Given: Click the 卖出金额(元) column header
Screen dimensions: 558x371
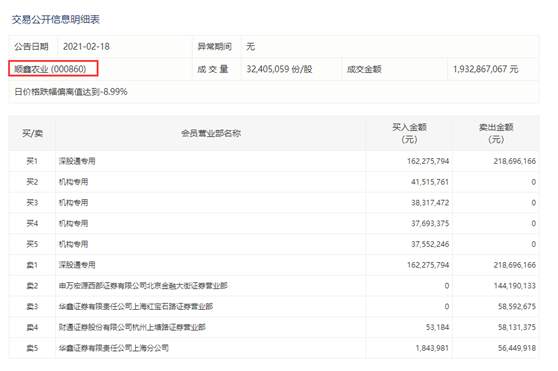Looking at the screenshot, I should [496, 133].
